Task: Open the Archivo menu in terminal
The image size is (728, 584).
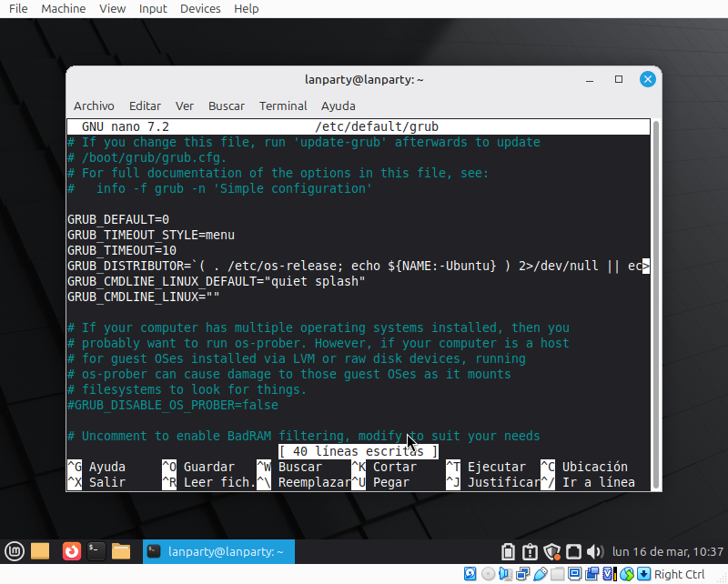Action: [x=94, y=106]
